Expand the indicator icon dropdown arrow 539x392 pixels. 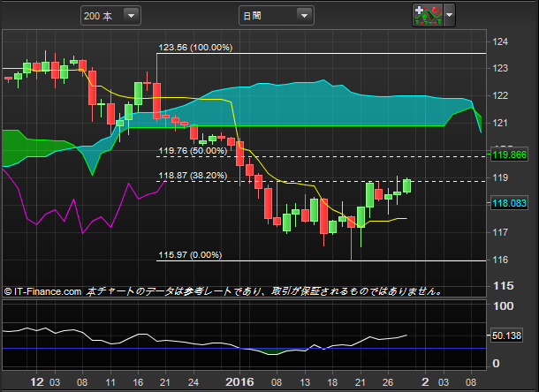(449, 15)
